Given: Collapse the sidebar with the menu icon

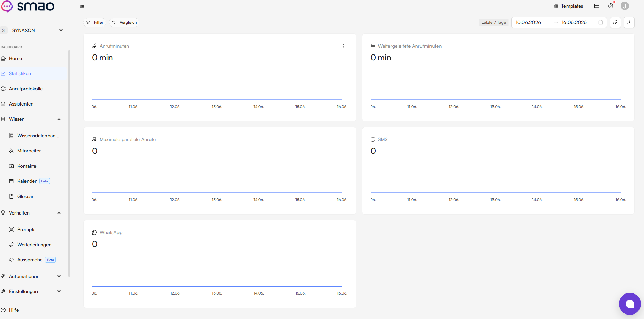Looking at the screenshot, I should click(82, 6).
